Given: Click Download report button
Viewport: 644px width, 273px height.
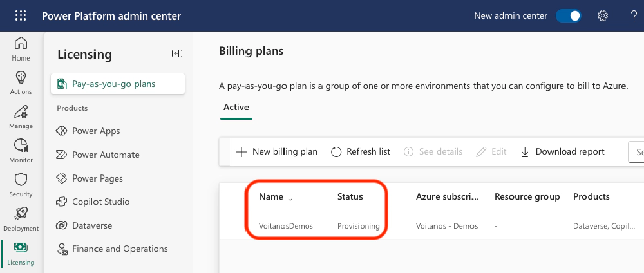Looking at the screenshot, I should tap(563, 152).
